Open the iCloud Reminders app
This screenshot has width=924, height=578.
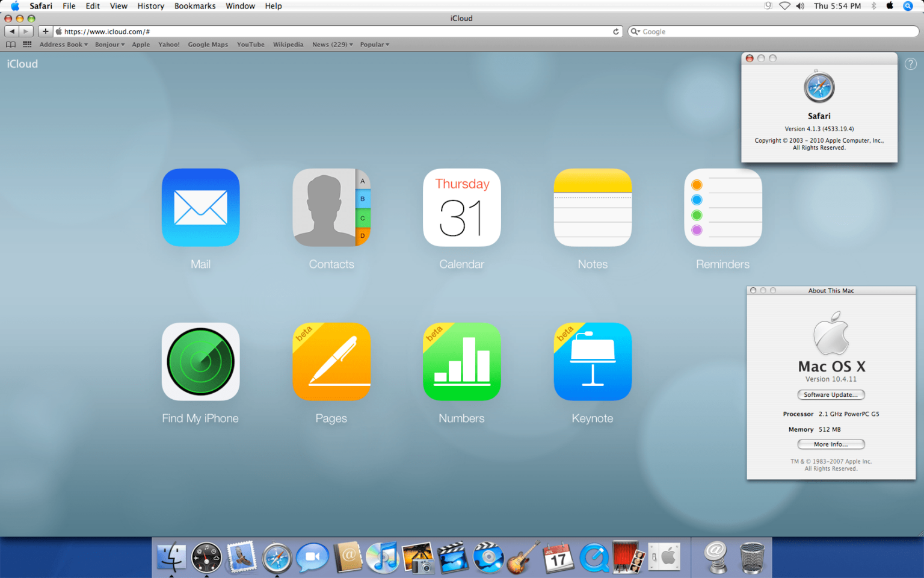(723, 207)
